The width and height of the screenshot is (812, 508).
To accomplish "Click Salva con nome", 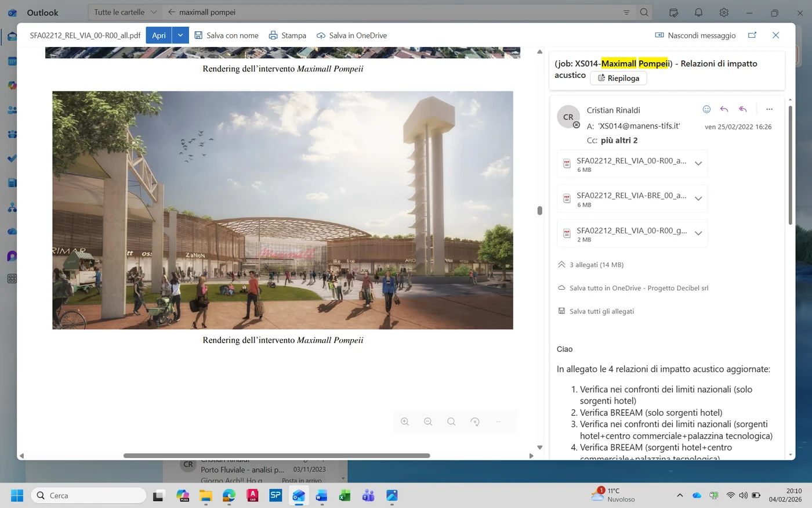I will coord(226,35).
